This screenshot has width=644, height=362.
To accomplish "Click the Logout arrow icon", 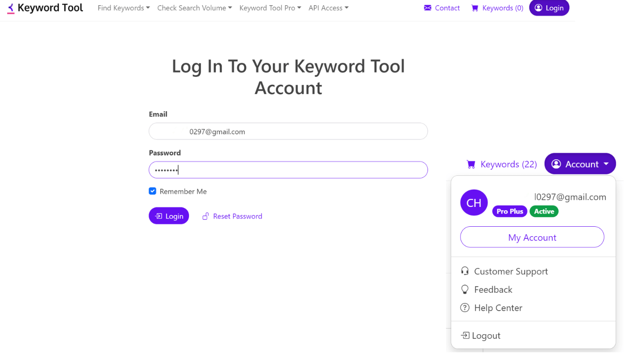I will 465,336.
